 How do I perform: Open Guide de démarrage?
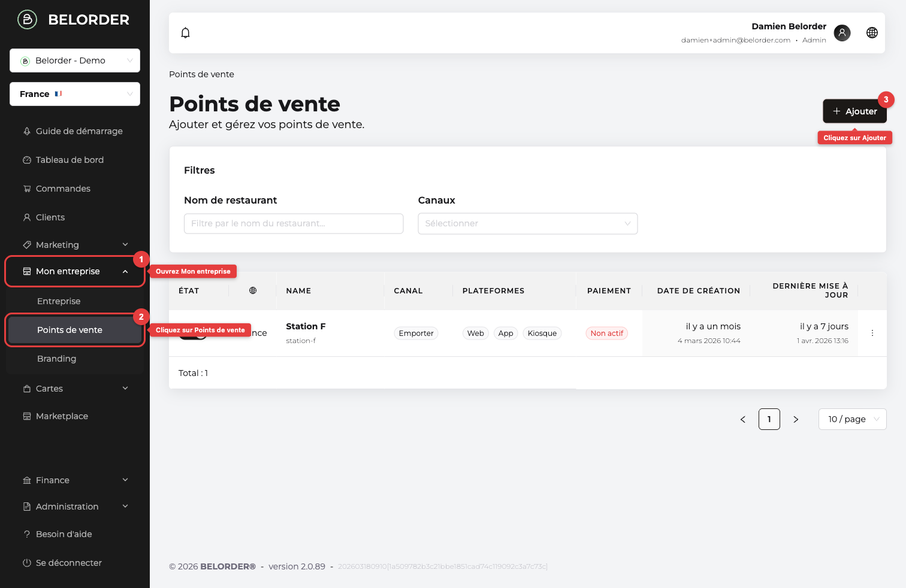click(x=75, y=131)
